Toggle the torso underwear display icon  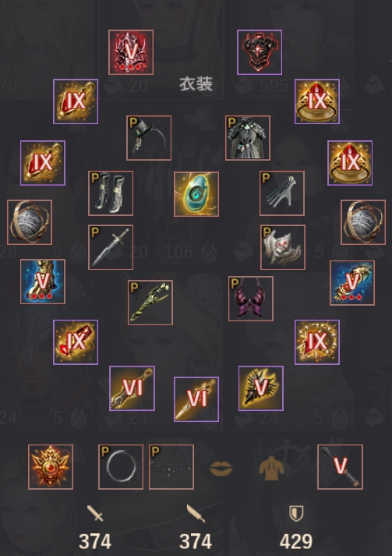tap(271, 468)
